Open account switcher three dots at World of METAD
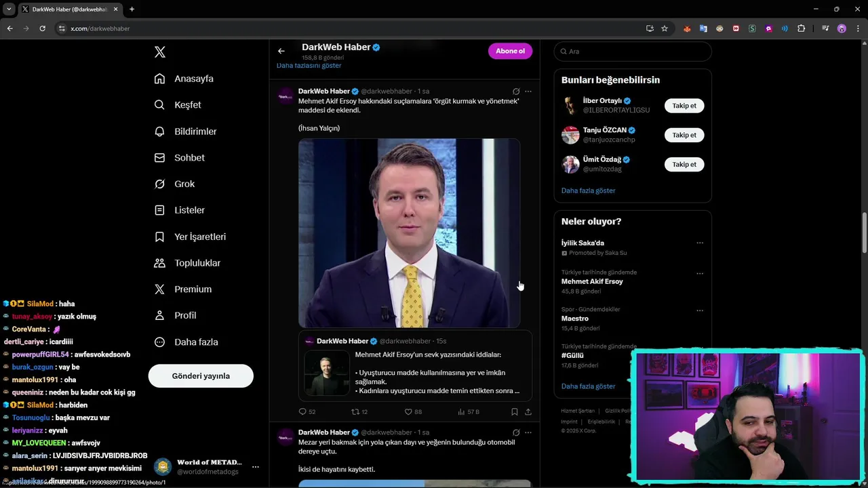 [256, 467]
